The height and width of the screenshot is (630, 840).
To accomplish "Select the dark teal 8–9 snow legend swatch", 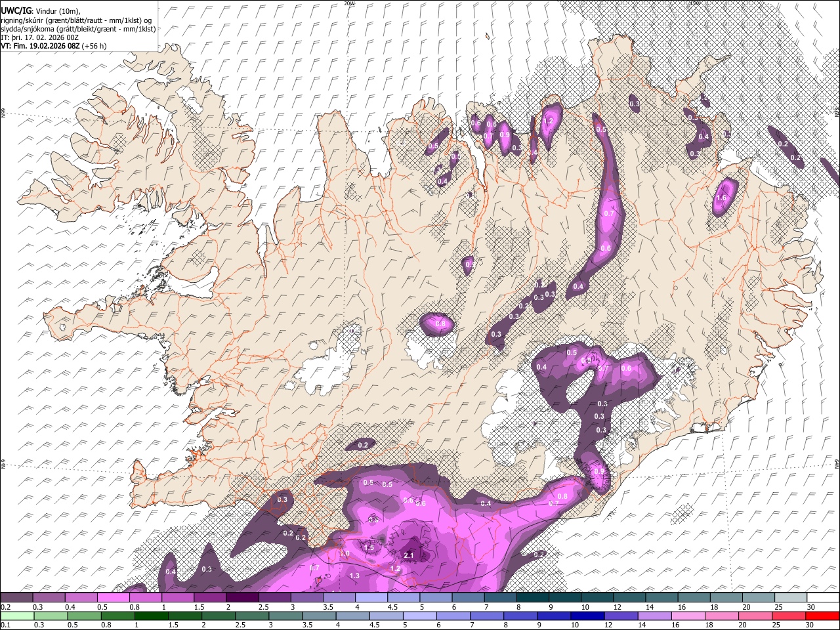I will tap(532, 598).
